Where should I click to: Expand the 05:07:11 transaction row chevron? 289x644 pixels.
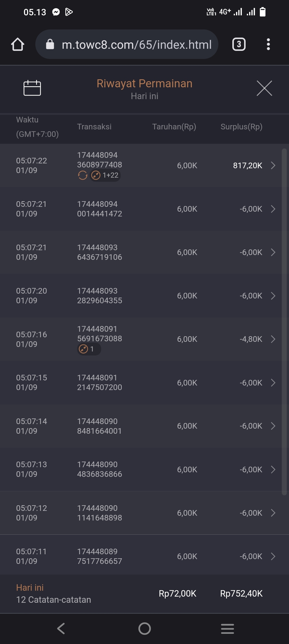pos(273,556)
